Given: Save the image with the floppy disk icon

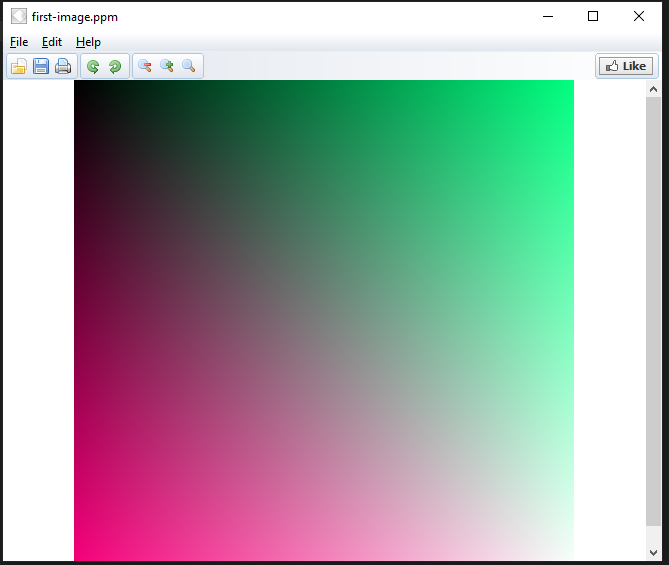Looking at the screenshot, I should (x=41, y=67).
